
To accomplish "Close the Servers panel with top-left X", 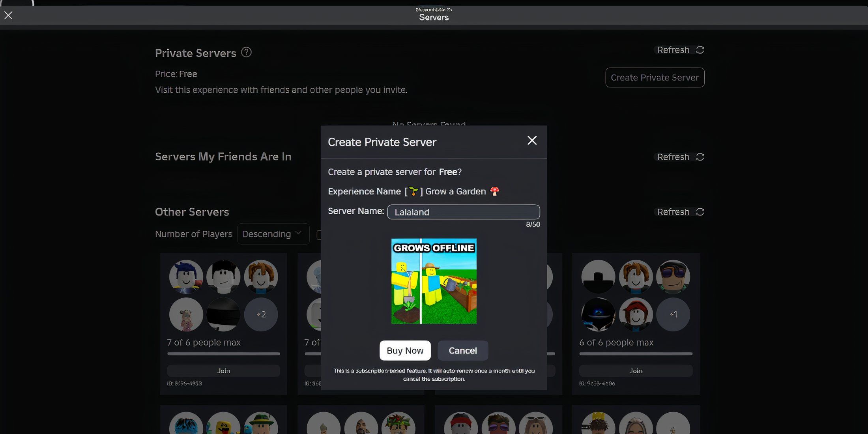I will tap(8, 15).
